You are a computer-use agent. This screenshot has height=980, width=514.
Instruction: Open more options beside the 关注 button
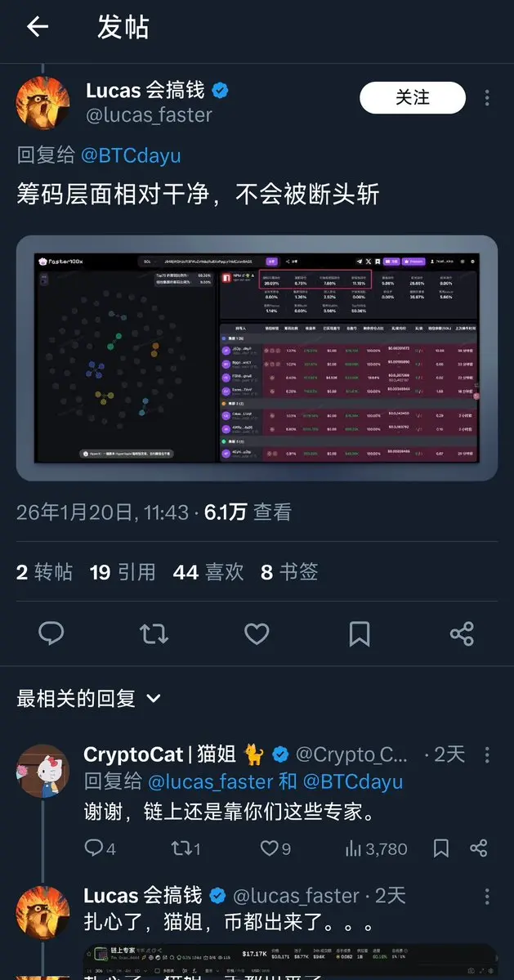click(486, 97)
